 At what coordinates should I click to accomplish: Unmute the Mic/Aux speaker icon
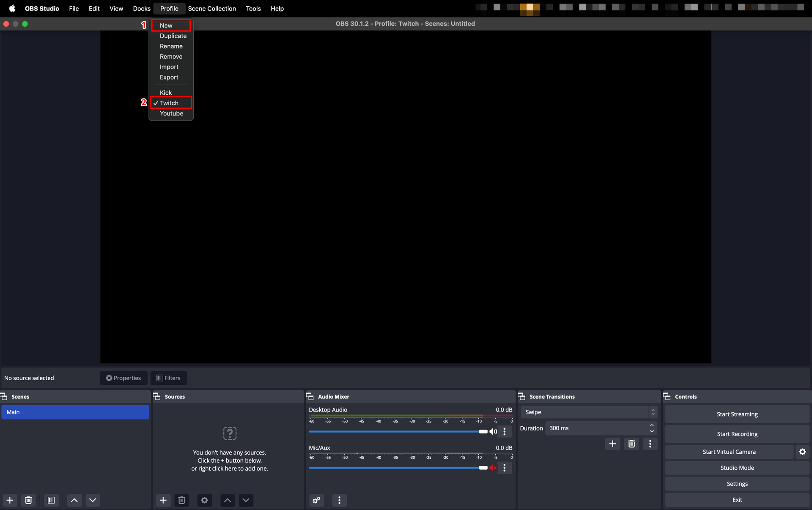[493, 468]
